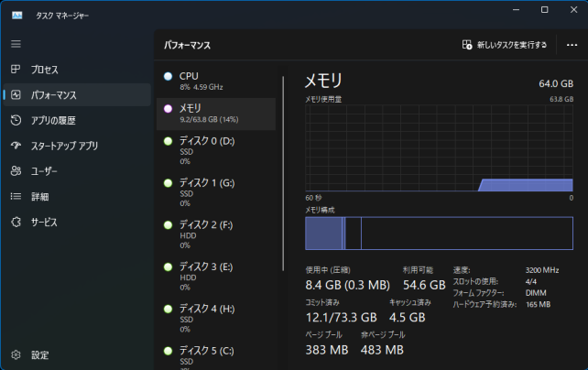Select メモリ in the performance list
The image size is (588, 370).
[216, 113]
